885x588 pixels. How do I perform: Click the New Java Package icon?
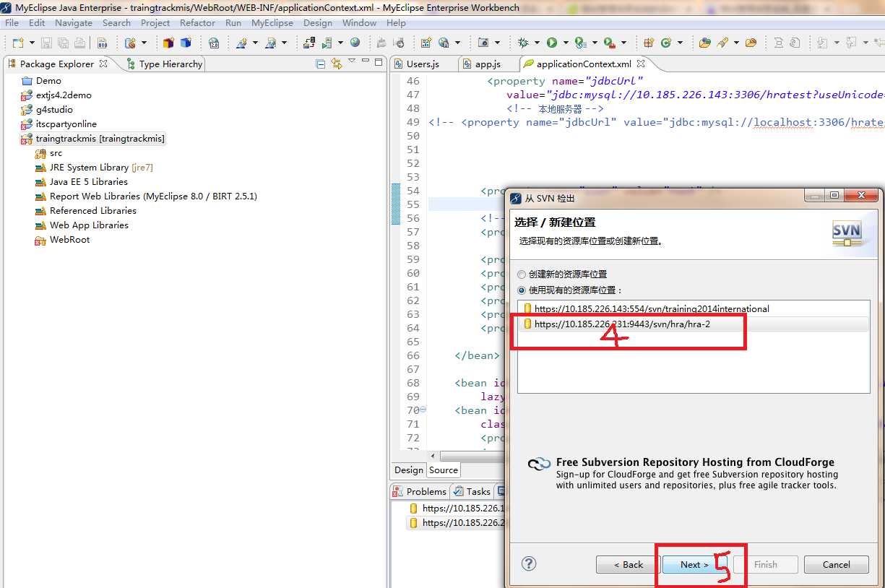tap(648, 43)
